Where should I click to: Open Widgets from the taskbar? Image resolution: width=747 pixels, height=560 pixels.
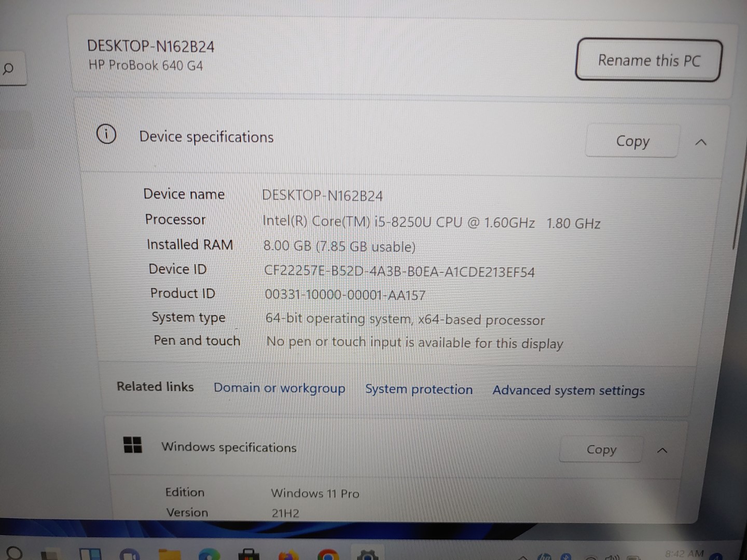(90, 554)
